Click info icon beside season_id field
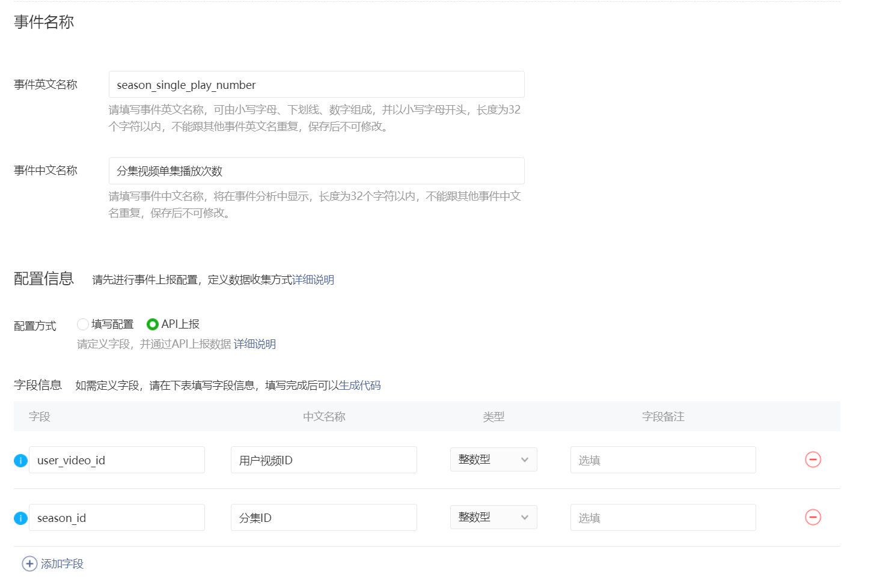The height and width of the screenshot is (588, 889). [x=20, y=518]
